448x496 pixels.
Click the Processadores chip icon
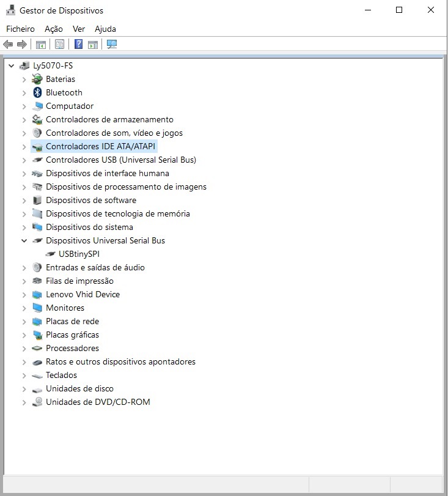point(37,348)
